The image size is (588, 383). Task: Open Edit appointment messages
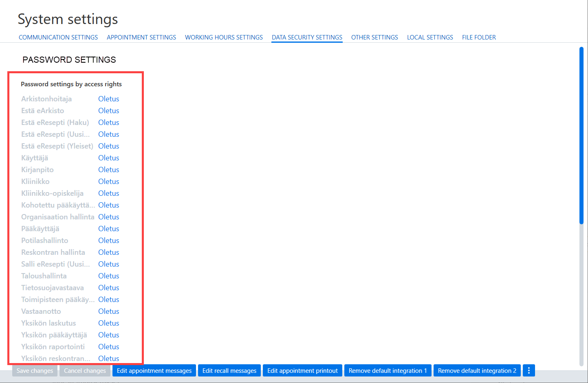pyautogui.click(x=154, y=370)
